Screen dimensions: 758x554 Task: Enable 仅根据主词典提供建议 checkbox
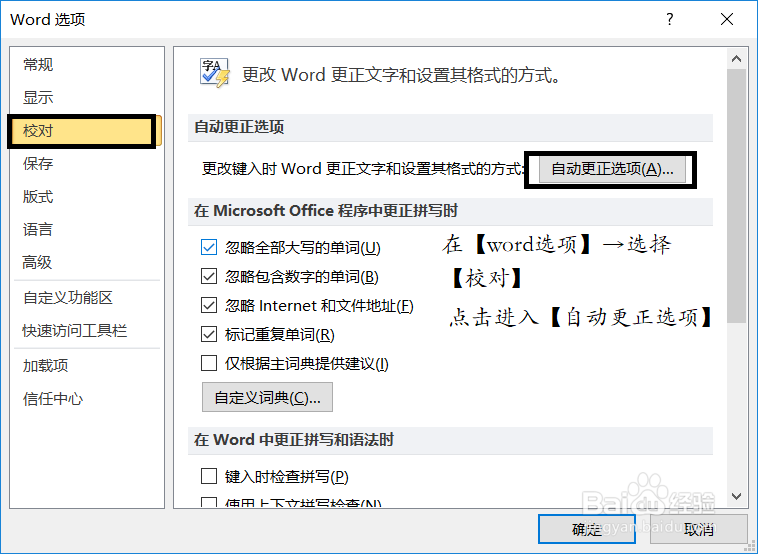tap(209, 363)
